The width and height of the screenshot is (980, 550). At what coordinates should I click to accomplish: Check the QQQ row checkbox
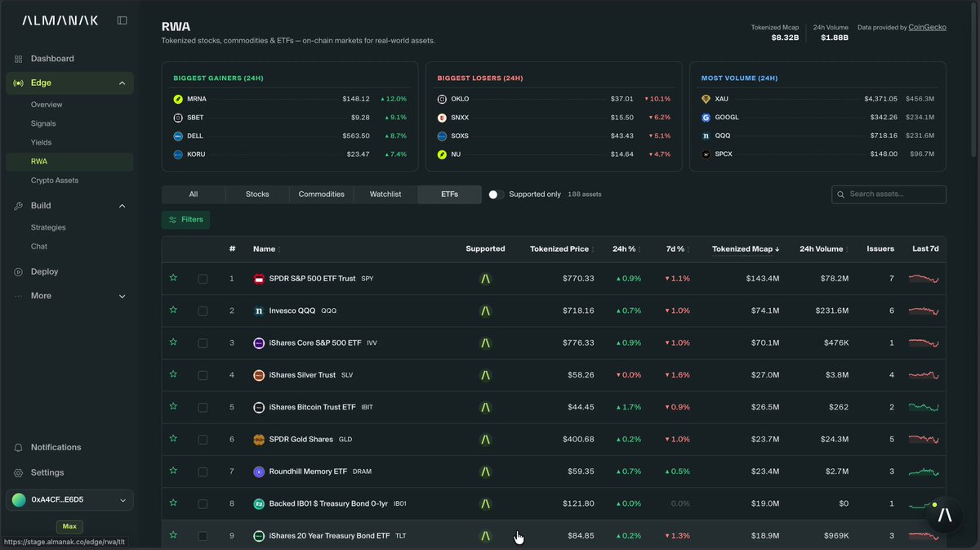(203, 311)
